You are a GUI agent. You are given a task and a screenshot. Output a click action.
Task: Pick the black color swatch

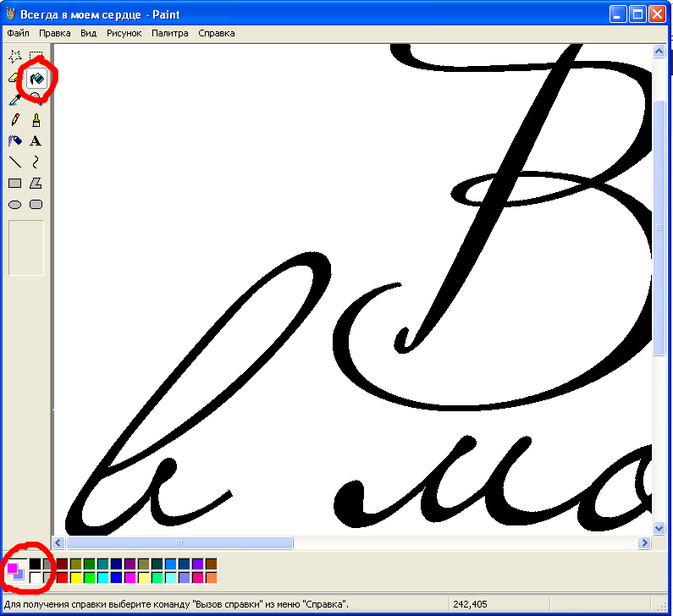(36, 564)
